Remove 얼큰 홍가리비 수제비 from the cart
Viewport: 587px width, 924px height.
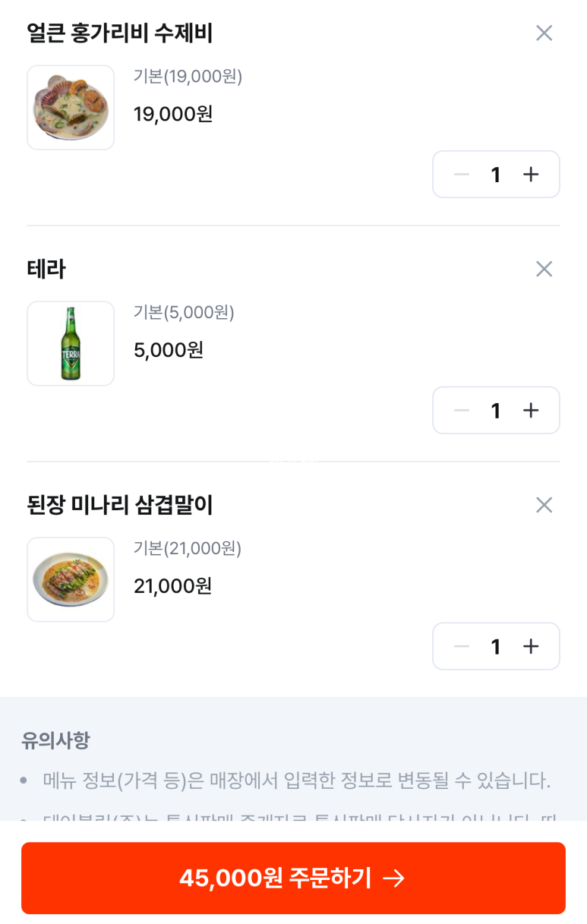544,33
